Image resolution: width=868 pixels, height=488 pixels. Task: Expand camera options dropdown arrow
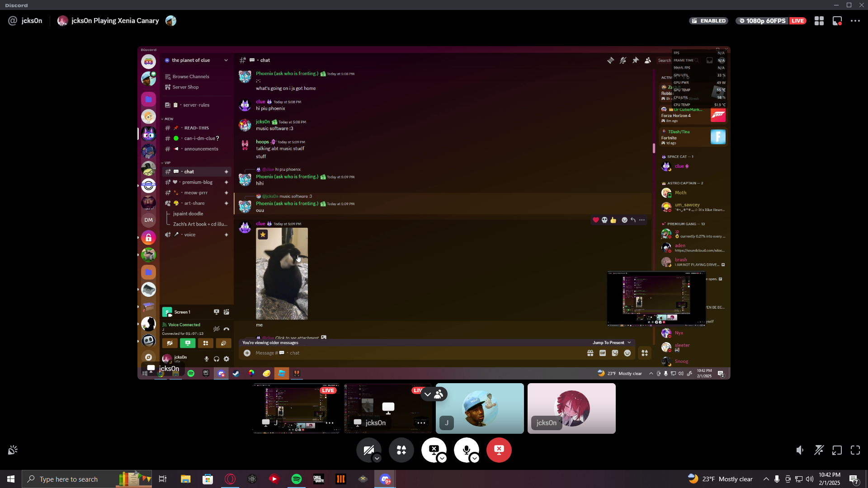point(377,459)
